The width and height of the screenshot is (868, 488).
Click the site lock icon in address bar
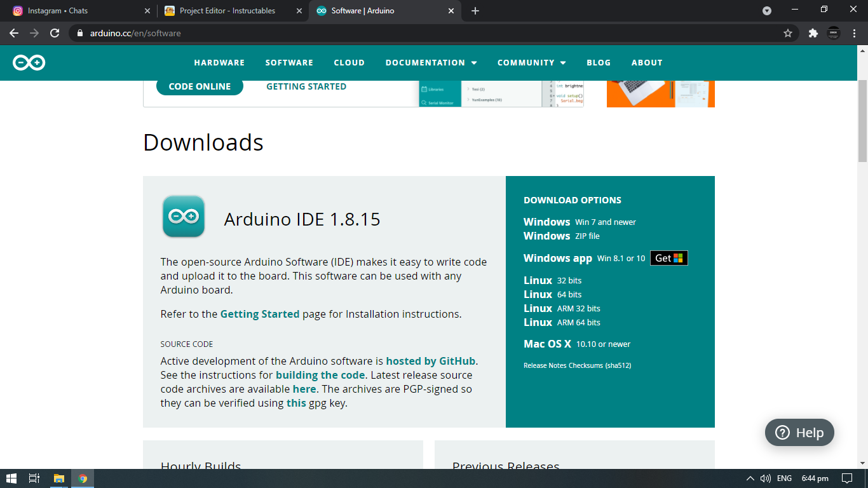[x=80, y=33]
